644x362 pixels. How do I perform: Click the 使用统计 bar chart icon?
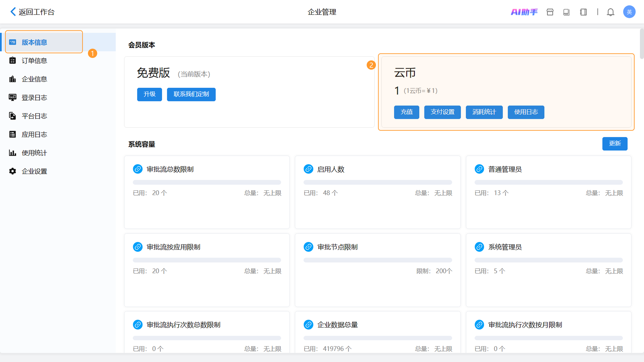(x=13, y=153)
